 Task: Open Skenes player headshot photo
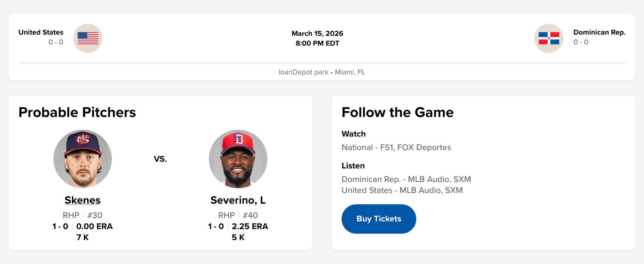pyautogui.click(x=83, y=159)
